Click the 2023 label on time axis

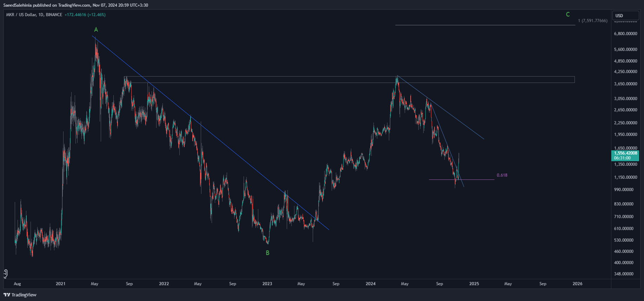tap(267, 284)
